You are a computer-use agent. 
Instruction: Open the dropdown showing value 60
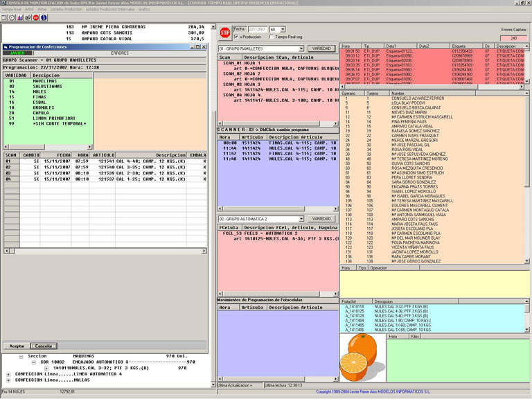click(x=283, y=30)
